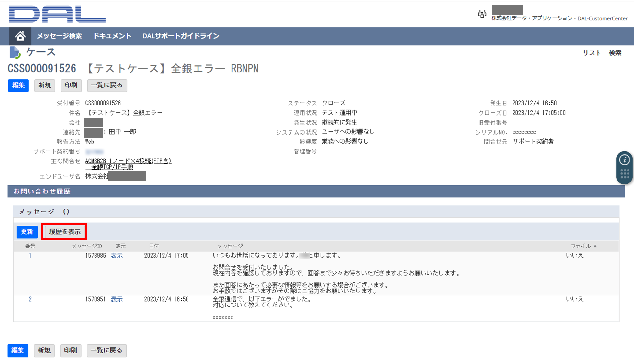Open メッセージ検索 menu
The width and height of the screenshot is (634, 364).
59,36
